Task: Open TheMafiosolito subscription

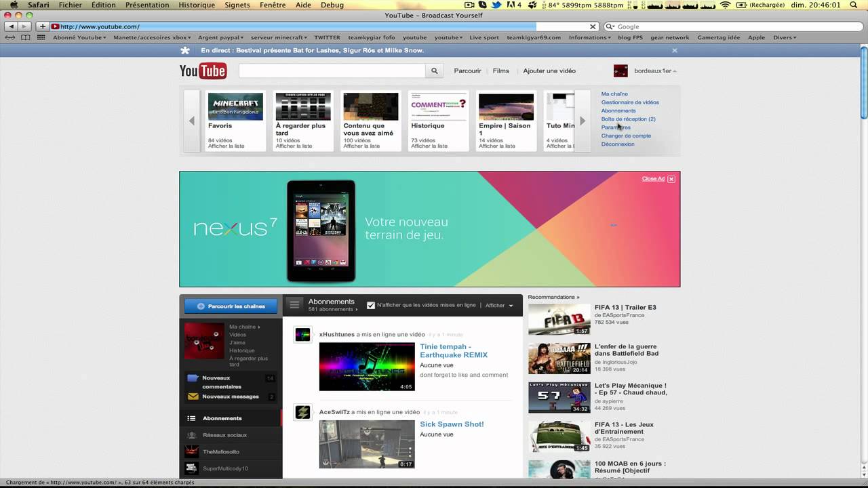Action: click(x=231, y=451)
